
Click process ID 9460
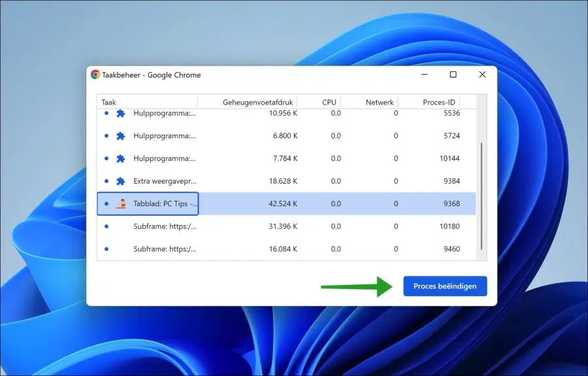[x=451, y=248]
